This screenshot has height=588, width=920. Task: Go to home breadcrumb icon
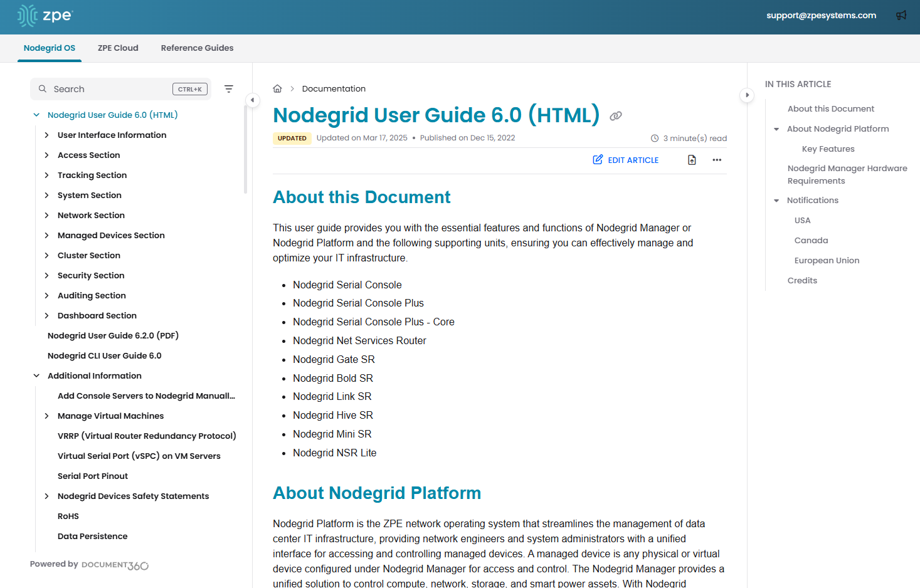[277, 88]
